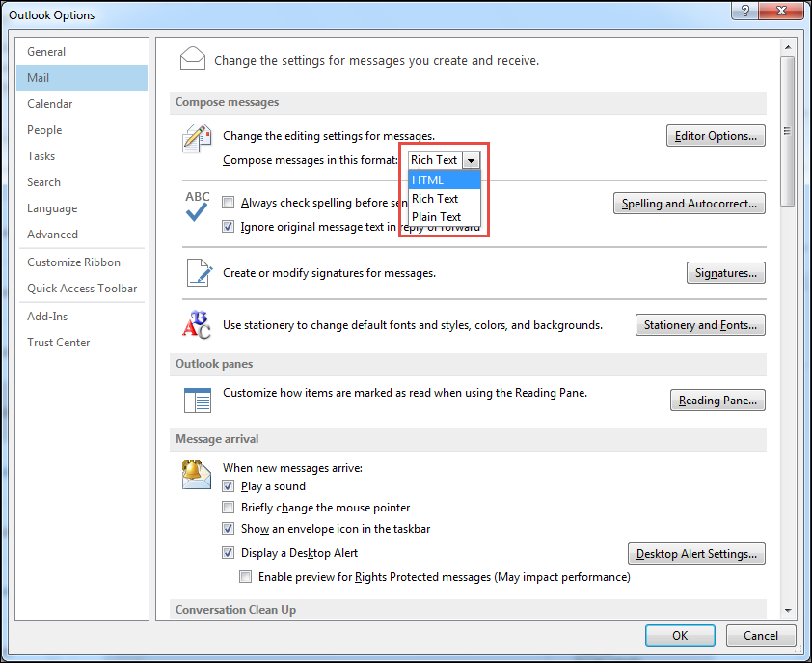Open the Language options category
Viewport: 812px width, 663px height.
click(82, 208)
